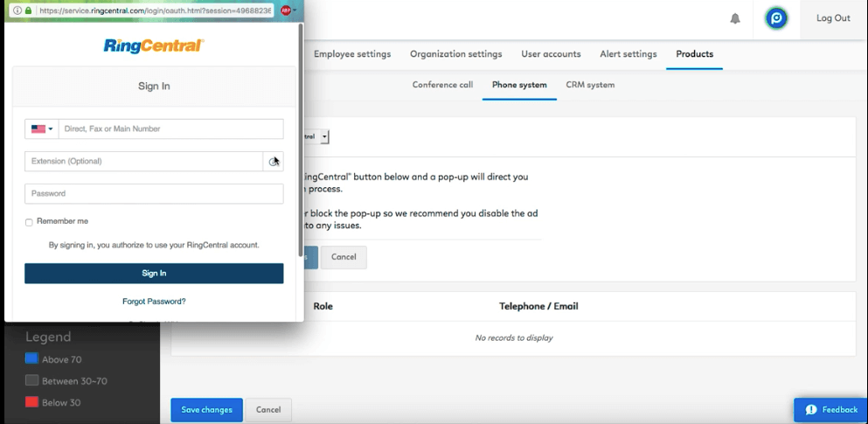Click the Direct, Fax or Main Number field
868x424 pixels.
(171, 129)
